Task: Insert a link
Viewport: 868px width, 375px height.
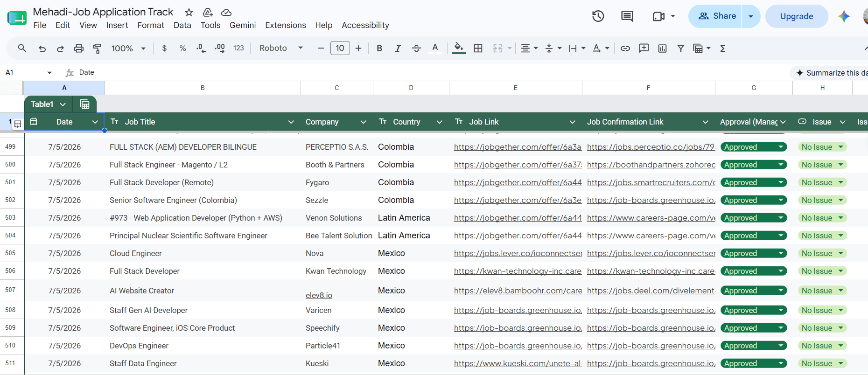Action: click(625, 48)
